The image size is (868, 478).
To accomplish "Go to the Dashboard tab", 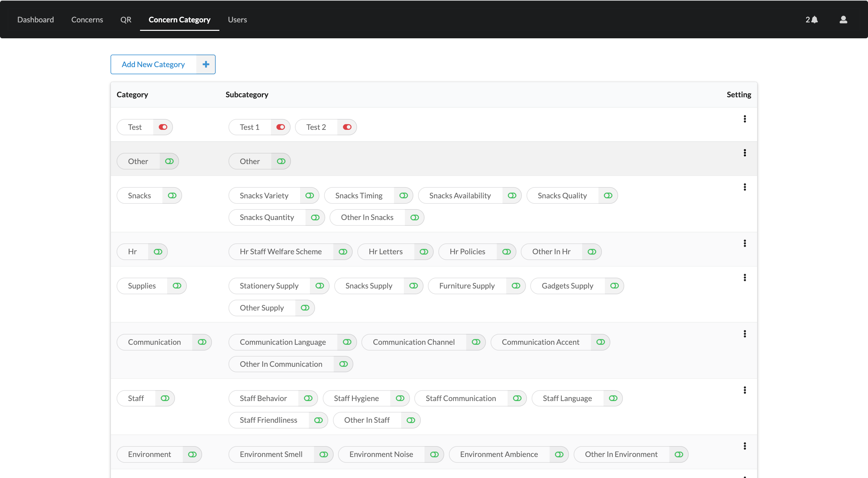I will (x=36, y=20).
